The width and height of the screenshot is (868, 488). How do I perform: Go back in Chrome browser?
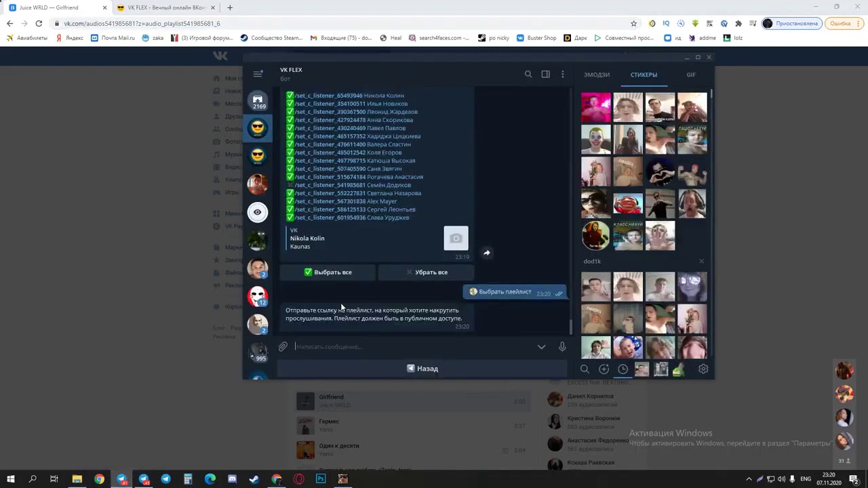click(9, 23)
